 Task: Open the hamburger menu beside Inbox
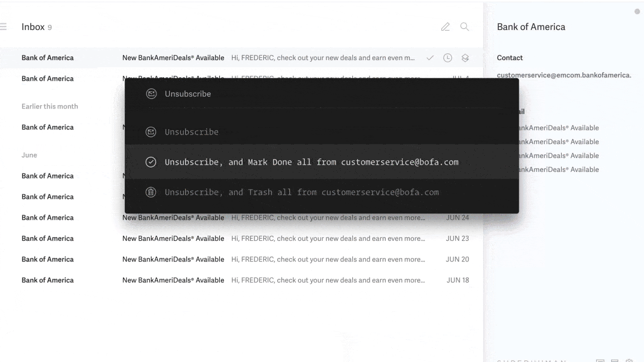(3, 27)
